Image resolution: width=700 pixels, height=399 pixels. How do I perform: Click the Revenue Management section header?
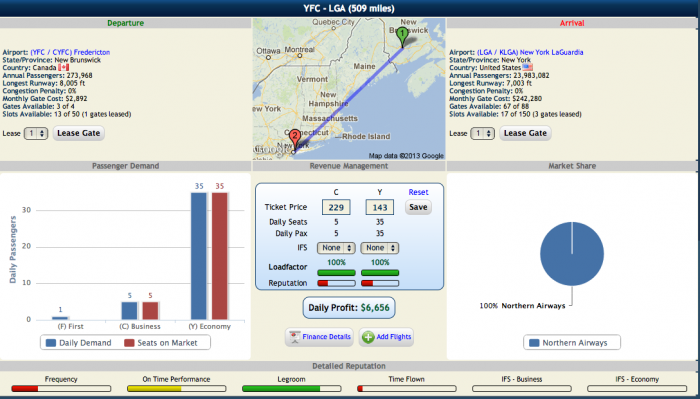[x=349, y=166]
